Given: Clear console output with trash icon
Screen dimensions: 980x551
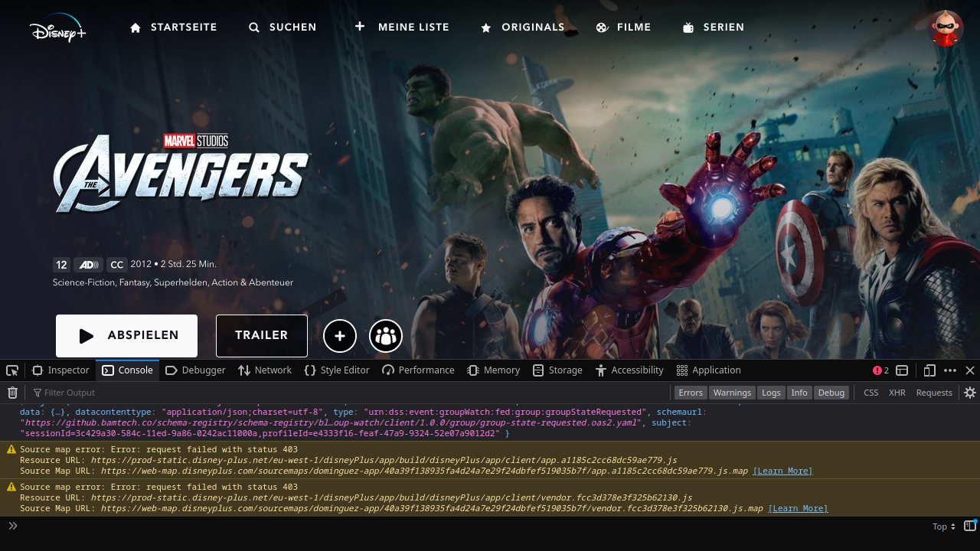Looking at the screenshot, I should (12, 393).
